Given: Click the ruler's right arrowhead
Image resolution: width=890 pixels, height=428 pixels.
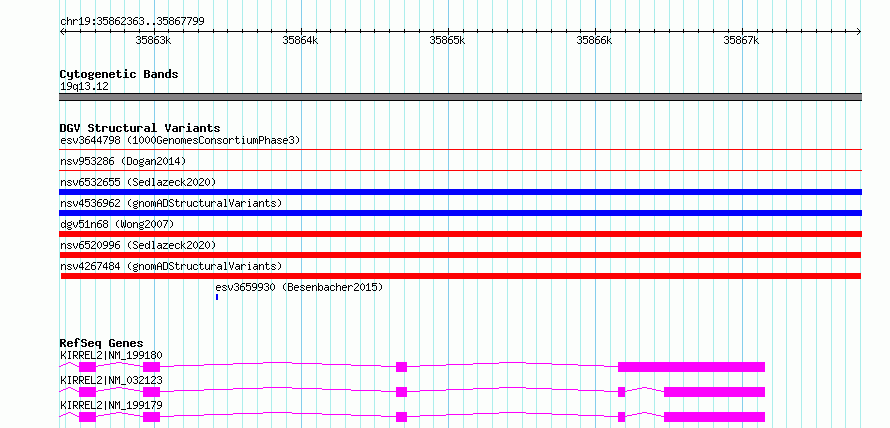Looking at the screenshot, I should click(859, 32).
